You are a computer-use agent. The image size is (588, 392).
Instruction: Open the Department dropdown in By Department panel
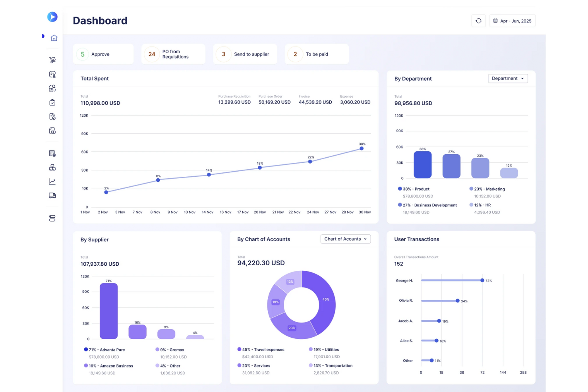tap(508, 78)
